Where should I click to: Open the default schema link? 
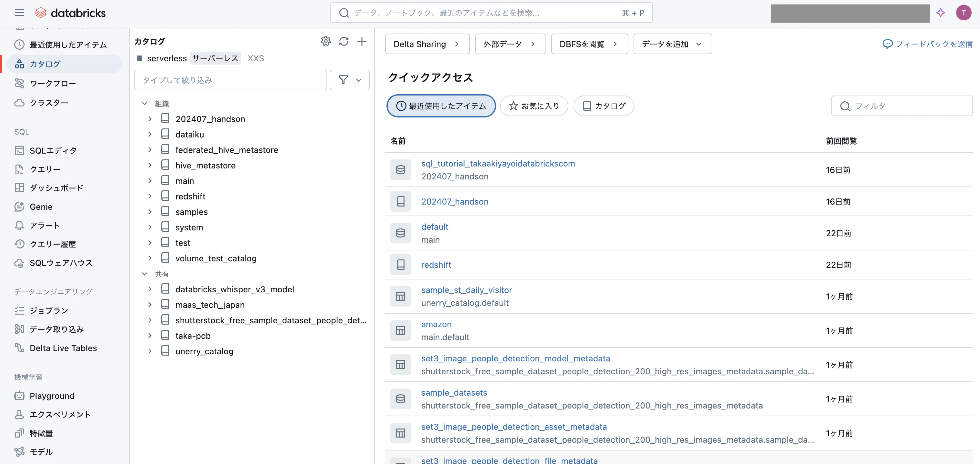tap(435, 227)
